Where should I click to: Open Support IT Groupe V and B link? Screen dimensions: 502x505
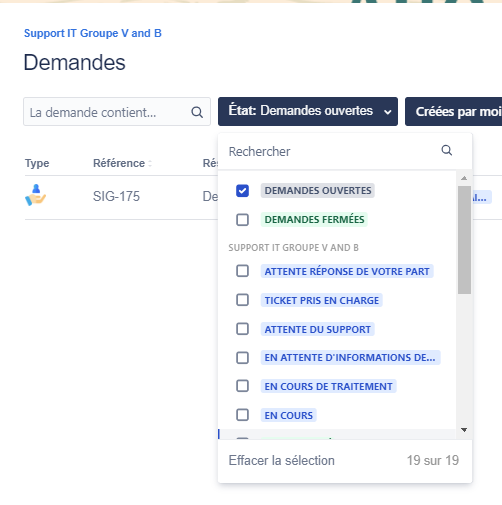(x=93, y=33)
